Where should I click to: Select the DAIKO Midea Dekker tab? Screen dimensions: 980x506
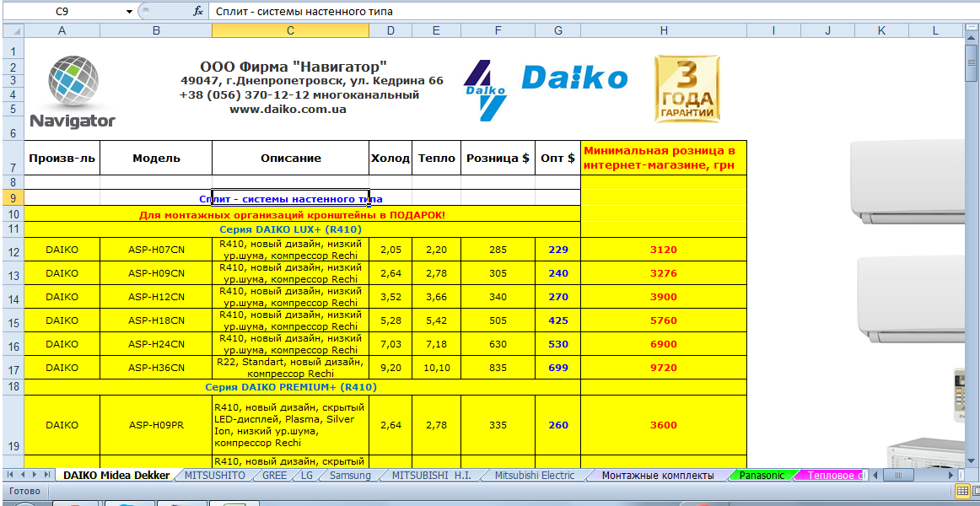point(116,476)
